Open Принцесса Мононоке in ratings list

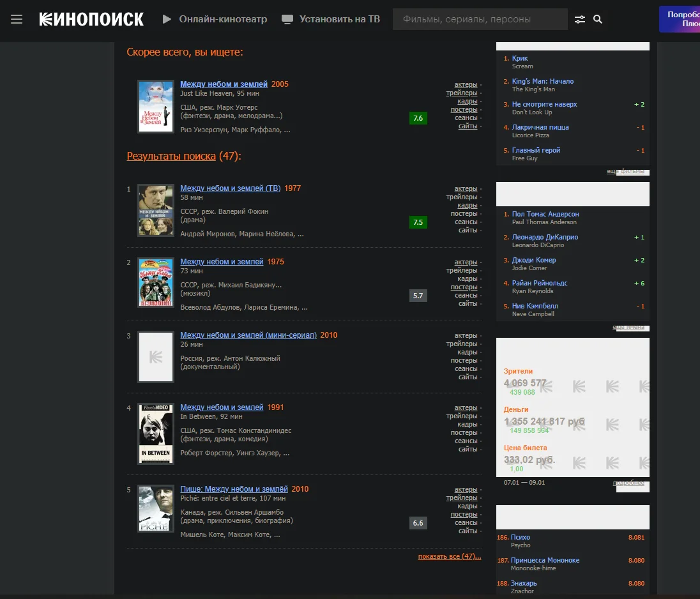point(545,560)
